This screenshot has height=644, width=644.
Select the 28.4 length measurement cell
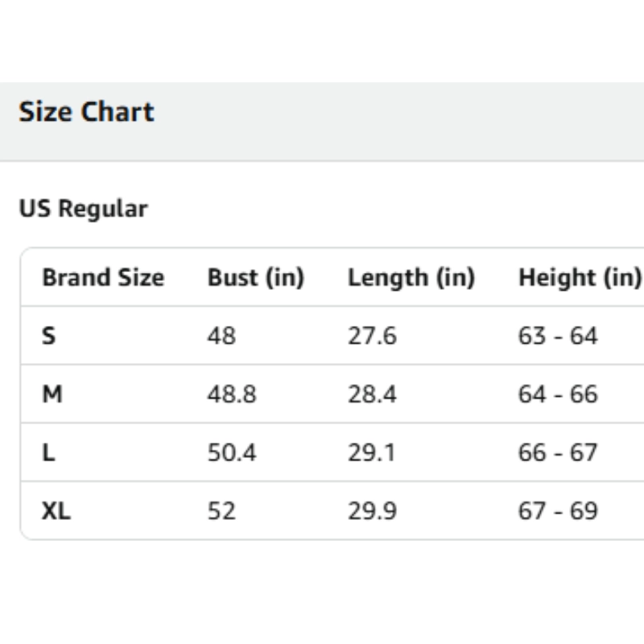372,394
